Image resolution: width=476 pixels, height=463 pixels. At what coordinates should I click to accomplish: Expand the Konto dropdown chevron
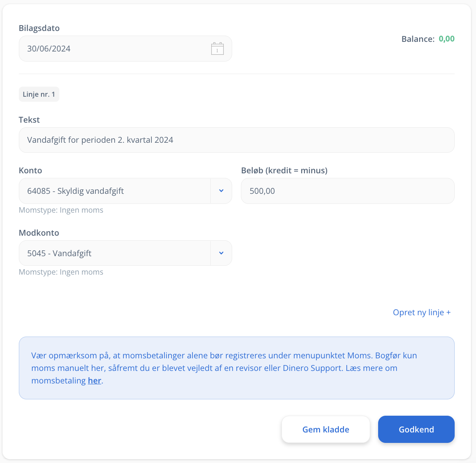(221, 191)
